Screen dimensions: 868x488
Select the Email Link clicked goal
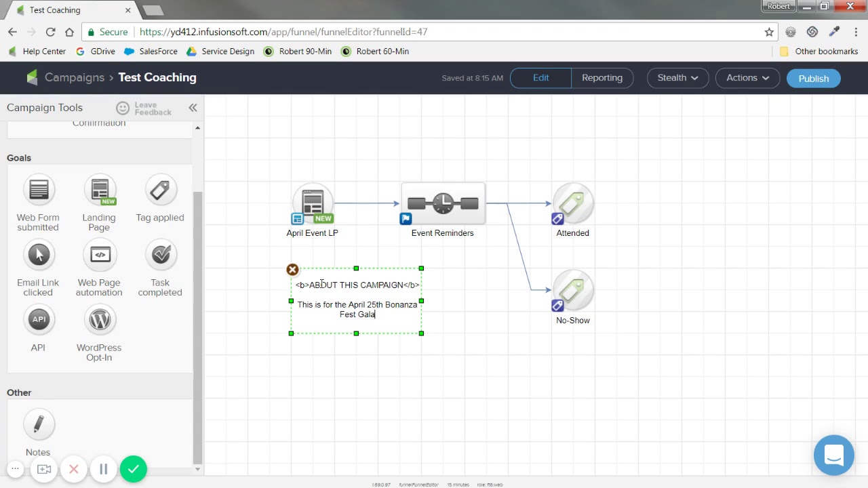[39, 256]
